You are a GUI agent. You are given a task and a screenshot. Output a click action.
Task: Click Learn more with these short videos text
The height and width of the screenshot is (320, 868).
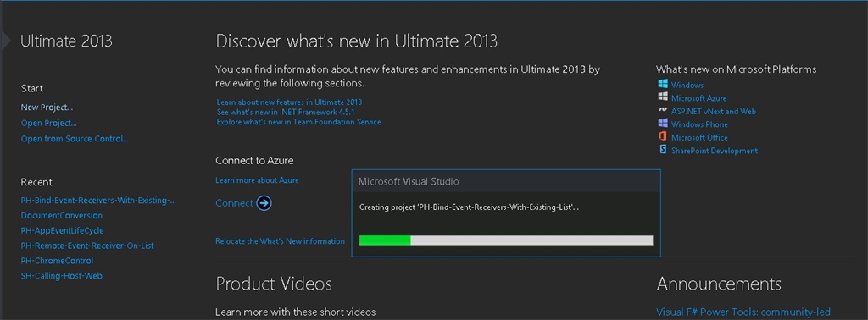[296, 312]
